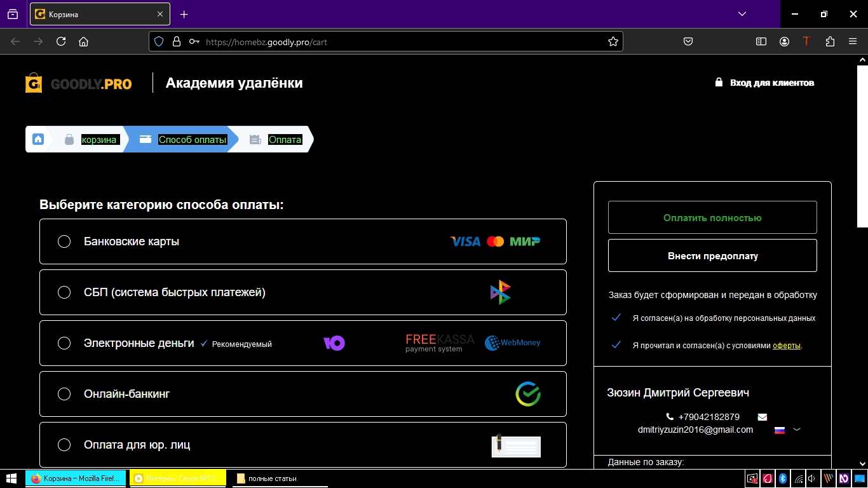This screenshot has height=488, width=868.
Task: Open Bluetooth tray icon
Action: (783, 478)
